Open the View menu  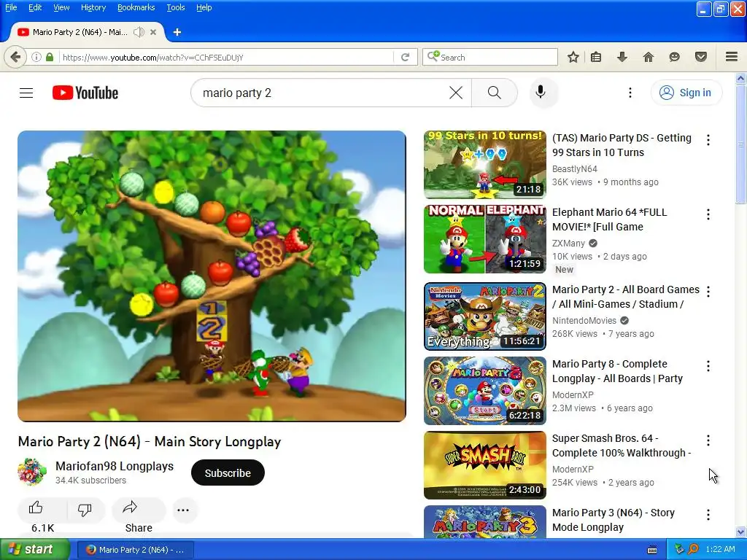(x=61, y=7)
